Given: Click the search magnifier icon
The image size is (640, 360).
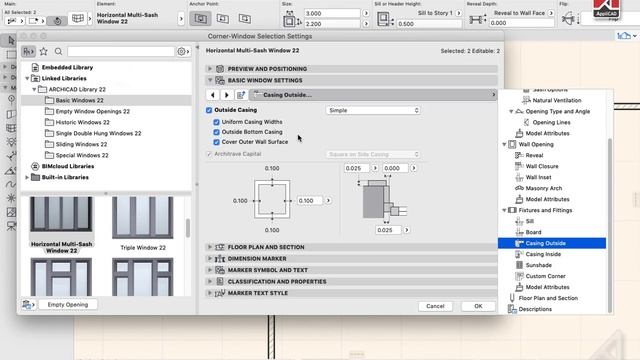Looking at the screenshot, I should click(x=58, y=51).
